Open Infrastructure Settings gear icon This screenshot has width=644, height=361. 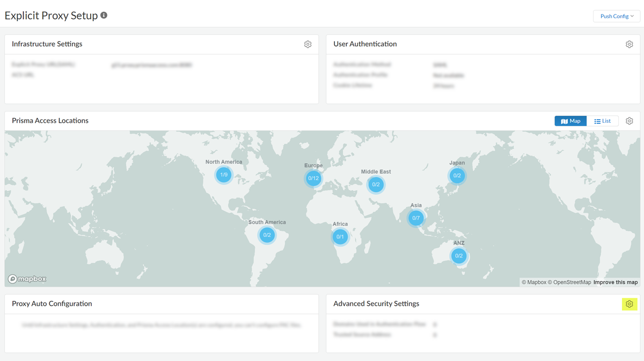tap(308, 45)
